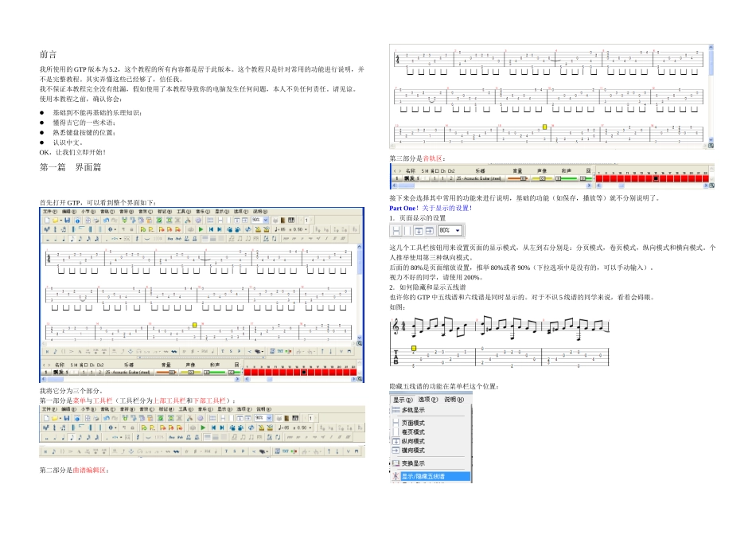This screenshot has width=756, height=535.
Task: Open tempo multiplier dropdown in full GTP window
Action: 306,229
